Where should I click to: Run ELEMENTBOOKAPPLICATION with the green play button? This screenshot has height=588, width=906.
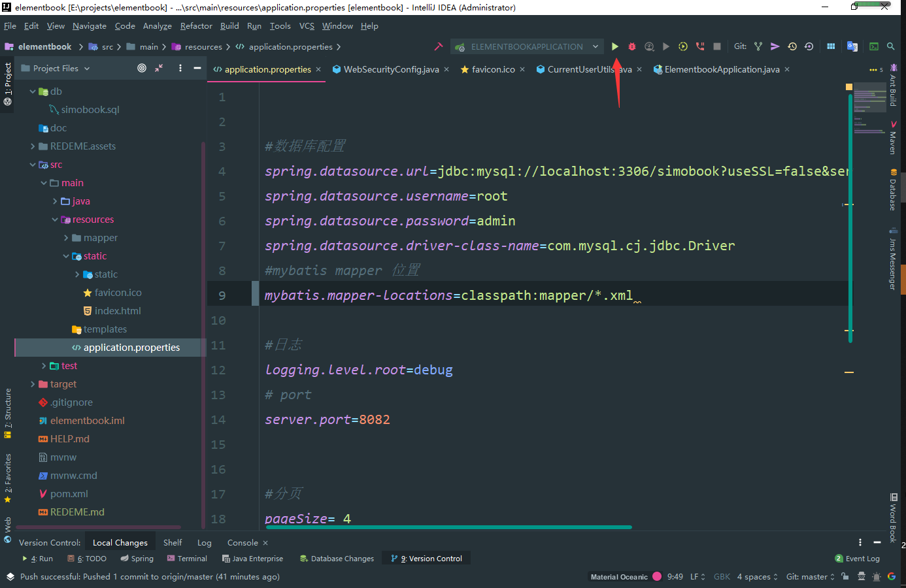coord(614,46)
